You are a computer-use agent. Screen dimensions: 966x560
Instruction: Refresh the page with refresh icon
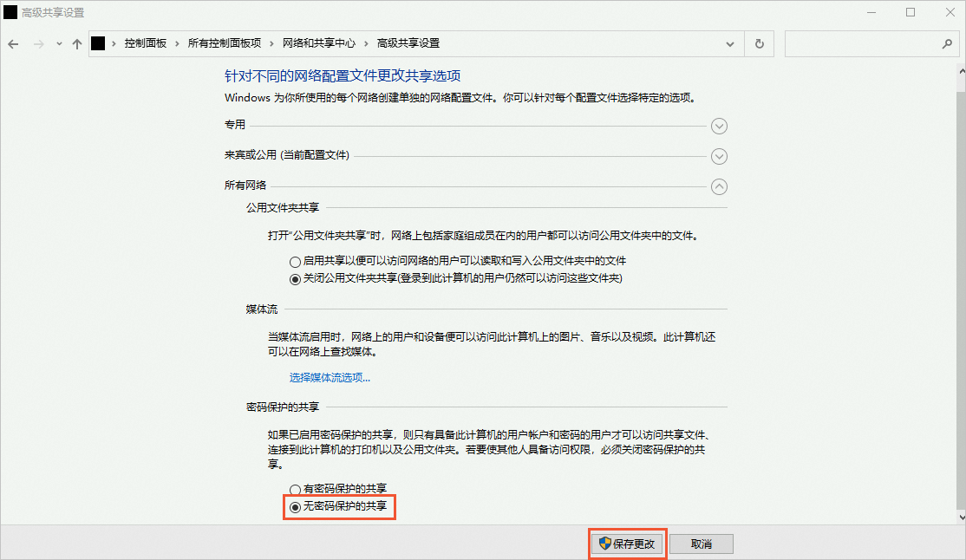pyautogui.click(x=759, y=43)
